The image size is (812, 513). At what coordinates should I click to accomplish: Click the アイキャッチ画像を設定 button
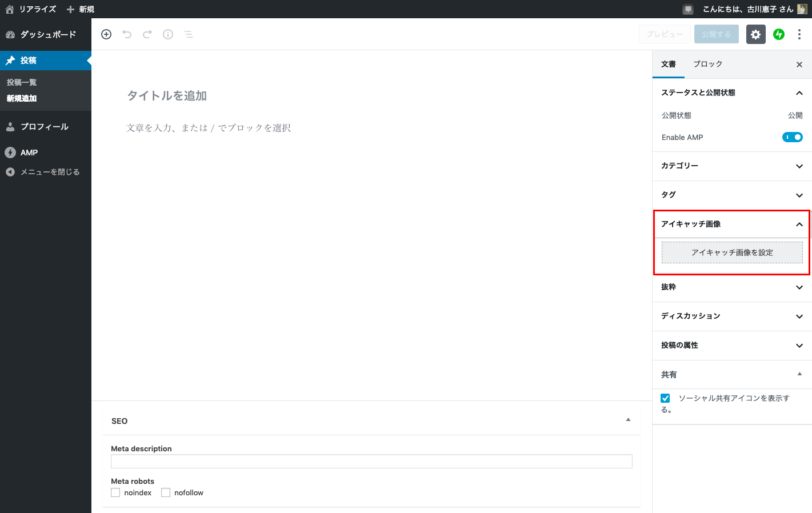point(732,253)
